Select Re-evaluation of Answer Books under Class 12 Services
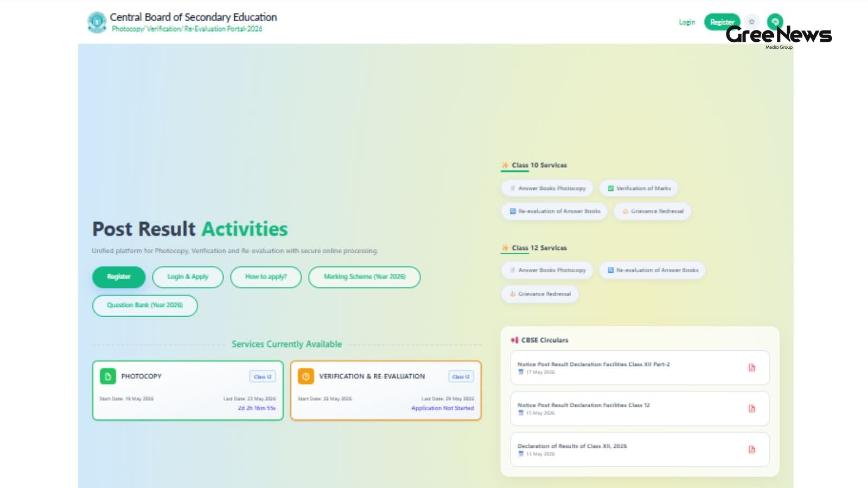The image size is (868, 488). (652, 270)
